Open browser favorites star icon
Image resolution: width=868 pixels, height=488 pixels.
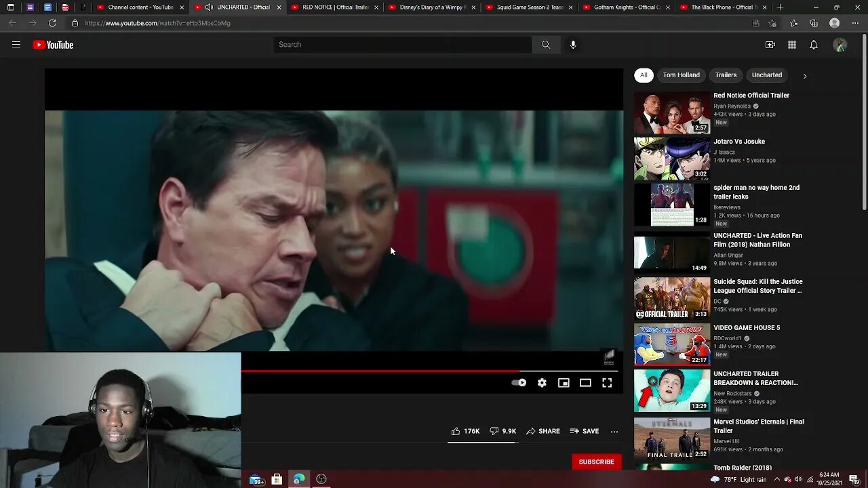point(793,23)
